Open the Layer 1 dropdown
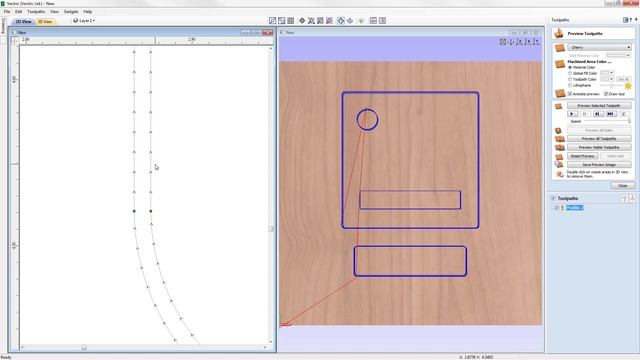Image resolution: width=640 pixels, height=360 pixels. point(84,20)
